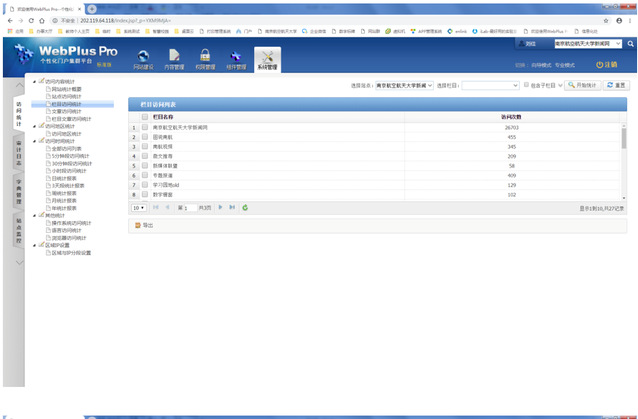Click the browser reload icon
638x419 pixels.
[31, 20]
